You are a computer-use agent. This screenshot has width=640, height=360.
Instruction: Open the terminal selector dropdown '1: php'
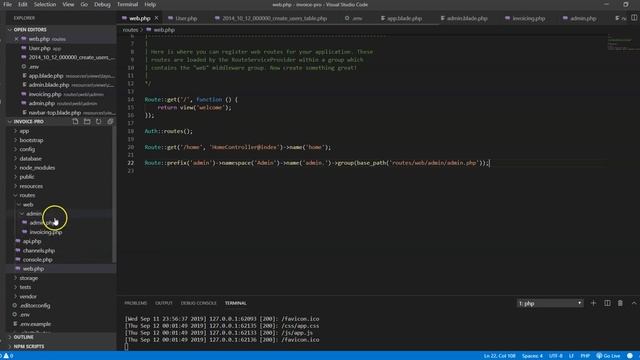tap(550, 303)
